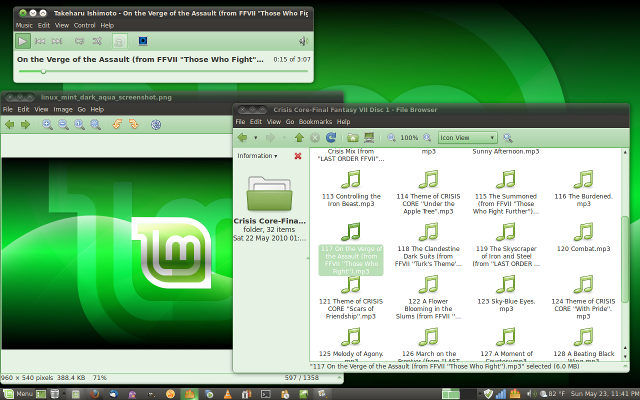Skip to previous track in music player

tap(40, 41)
